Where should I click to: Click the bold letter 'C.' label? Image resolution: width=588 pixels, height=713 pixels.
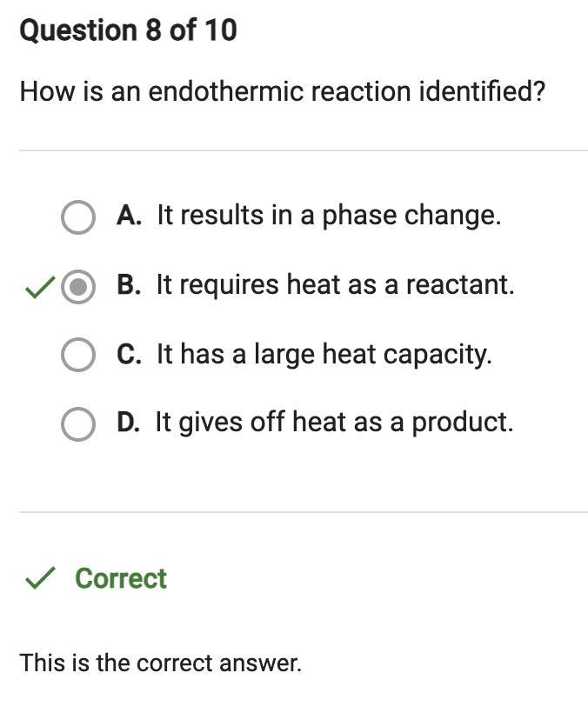tap(129, 354)
